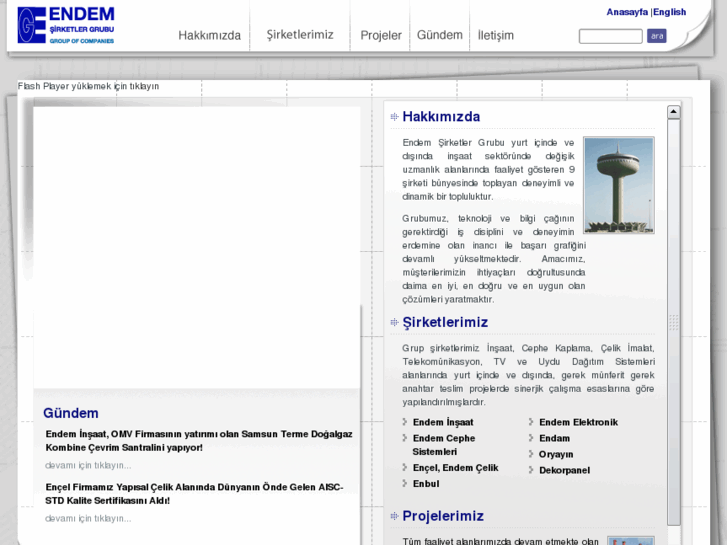Open the Projelerimiz section heading

pyautogui.click(x=443, y=516)
